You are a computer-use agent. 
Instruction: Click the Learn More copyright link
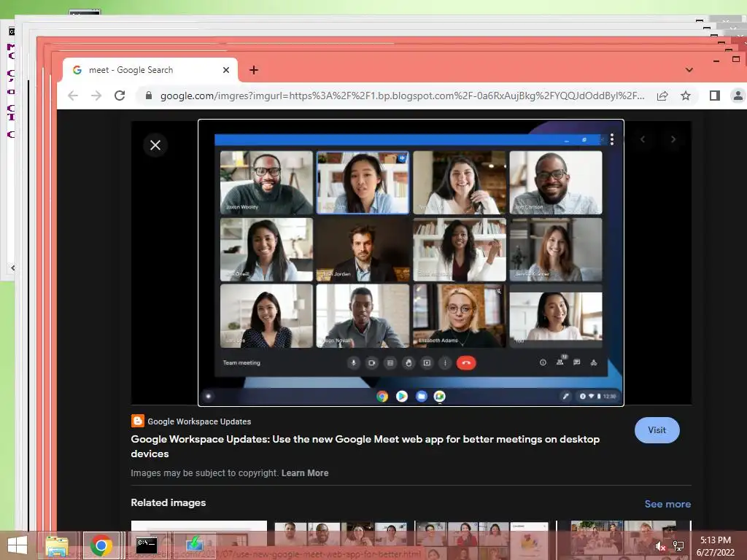(x=305, y=472)
